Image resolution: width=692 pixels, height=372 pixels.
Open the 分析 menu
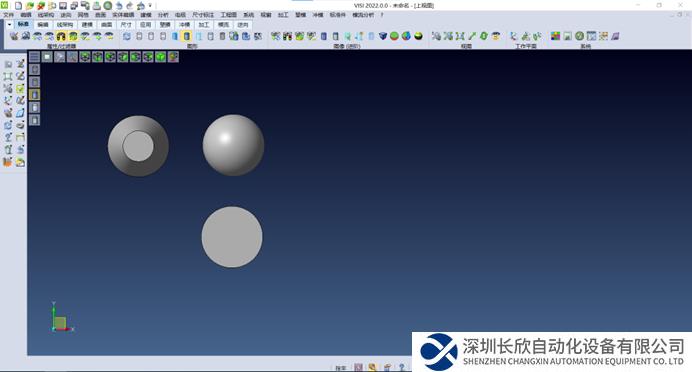pyautogui.click(x=163, y=15)
